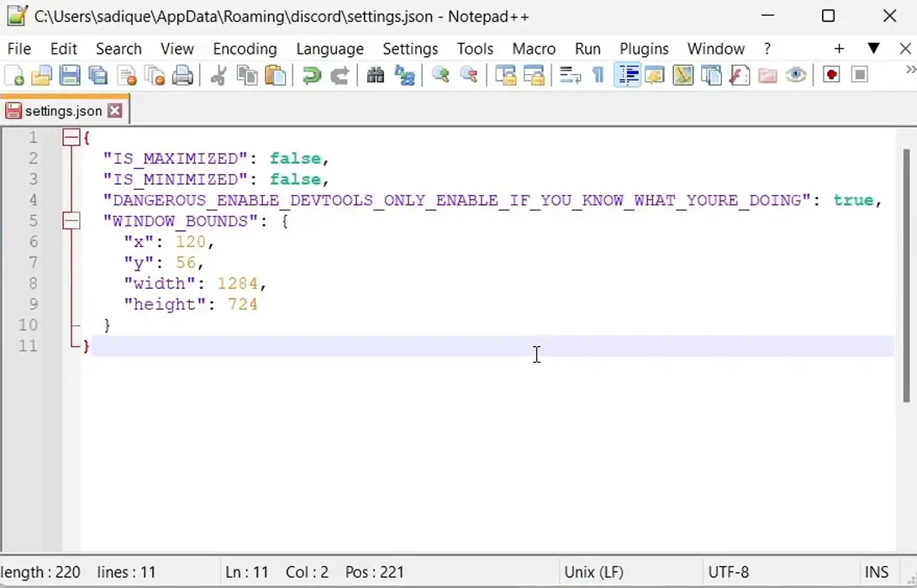Open the Language menu
Screen dimensions: 917x588
click(329, 49)
